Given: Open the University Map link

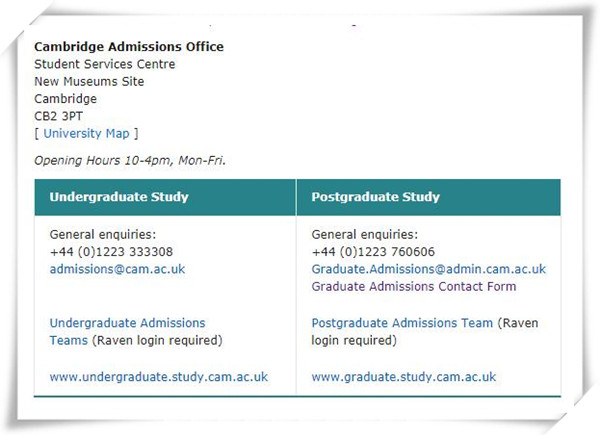Looking at the screenshot, I should coord(86,134).
